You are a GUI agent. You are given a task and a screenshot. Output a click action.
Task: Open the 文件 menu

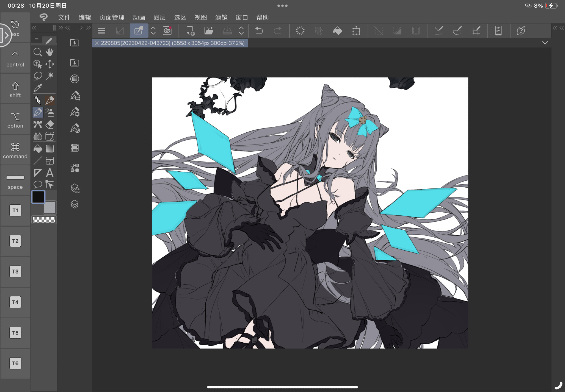pos(64,17)
